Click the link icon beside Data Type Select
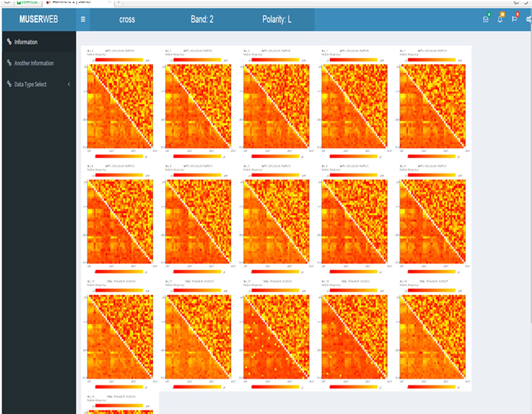The height and width of the screenshot is (414, 532). (9, 84)
